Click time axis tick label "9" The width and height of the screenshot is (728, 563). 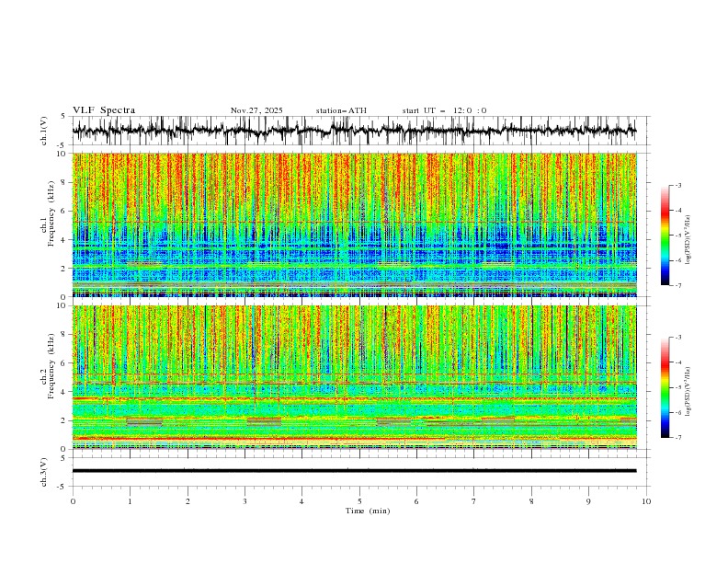pyautogui.click(x=588, y=501)
